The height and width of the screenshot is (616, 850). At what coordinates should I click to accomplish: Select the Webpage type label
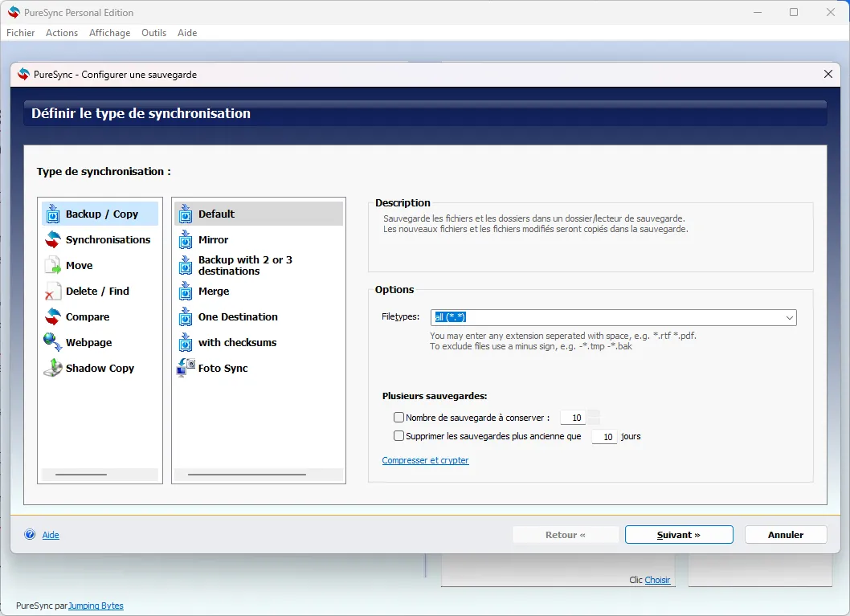(89, 342)
